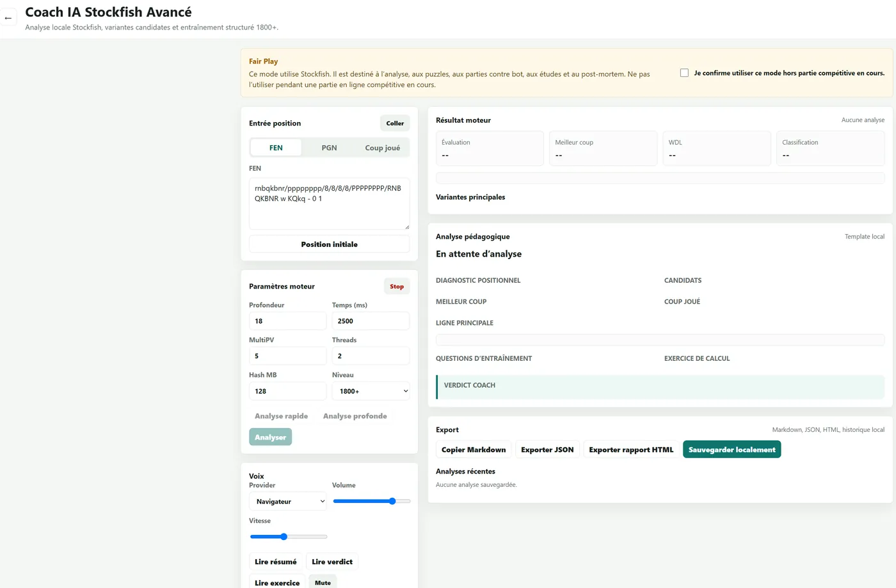Load the Position initiale
896x588 pixels.
(329, 244)
